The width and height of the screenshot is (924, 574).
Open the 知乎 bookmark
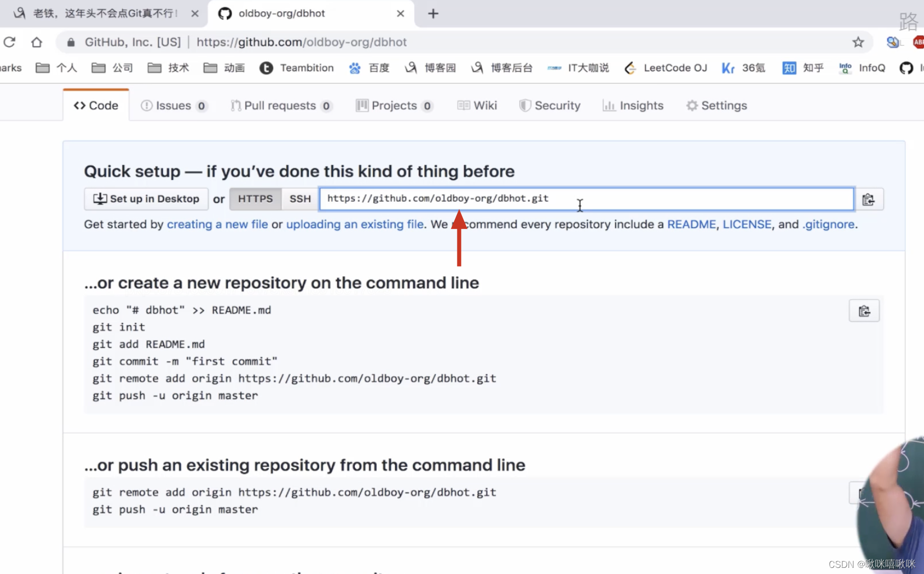pos(803,68)
